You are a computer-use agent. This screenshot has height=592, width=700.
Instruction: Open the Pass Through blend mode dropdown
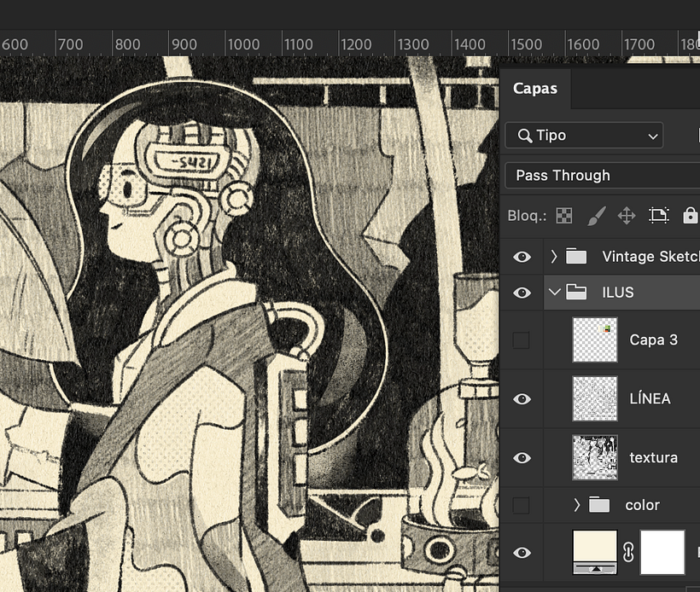click(x=602, y=176)
